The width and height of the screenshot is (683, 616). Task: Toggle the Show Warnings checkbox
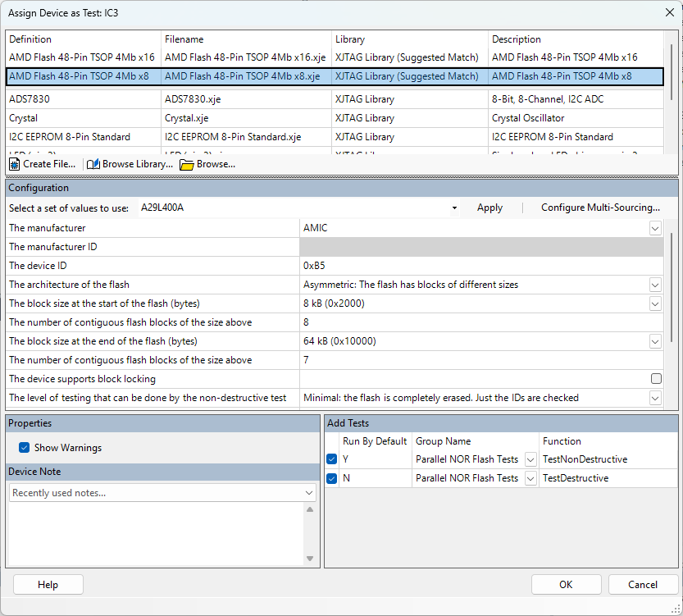click(24, 448)
